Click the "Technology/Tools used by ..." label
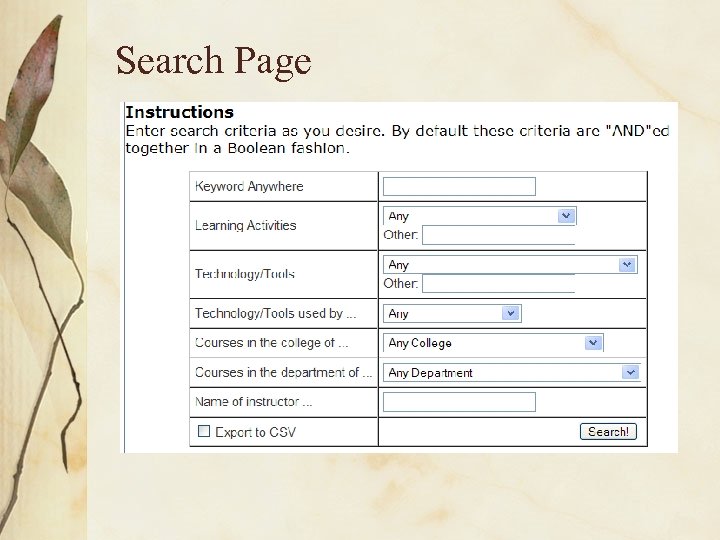The image size is (720, 540). (x=276, y=314)
